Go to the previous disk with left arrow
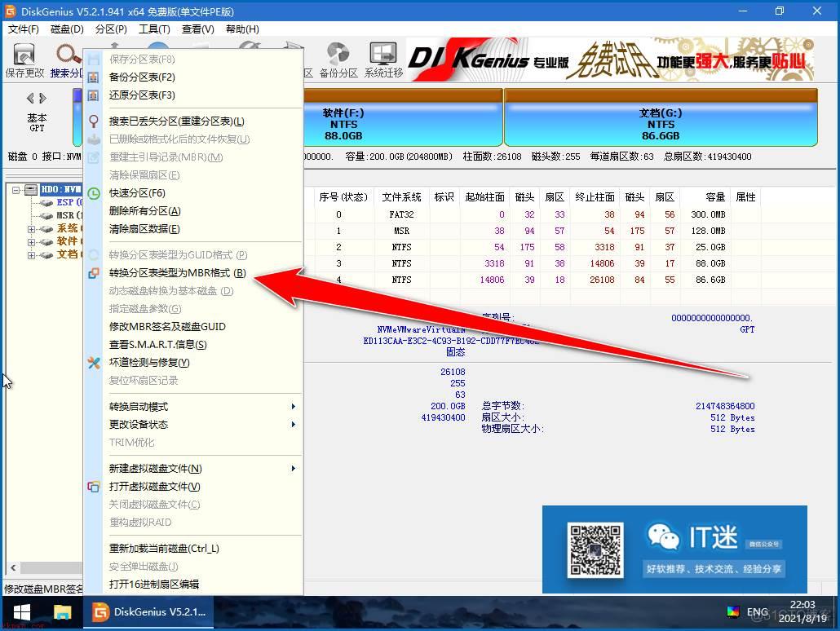 pyautogui.click(x=30, y=98)
